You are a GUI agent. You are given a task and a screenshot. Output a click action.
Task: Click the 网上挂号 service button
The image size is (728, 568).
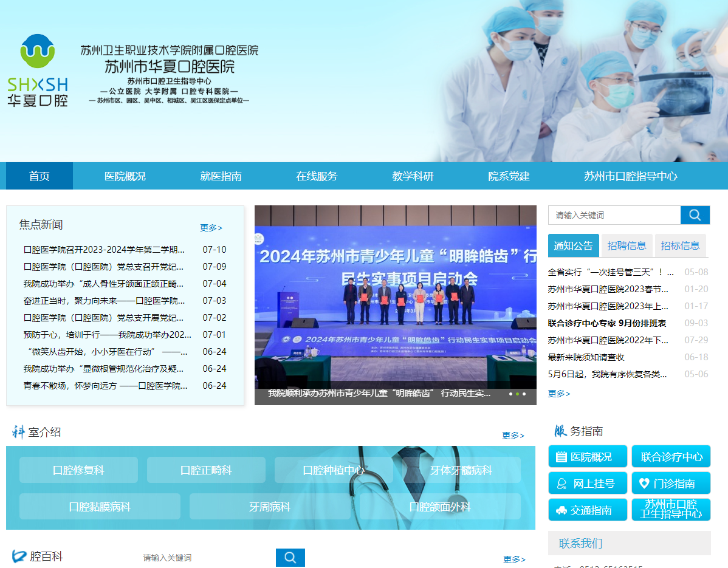coord(588,484)
